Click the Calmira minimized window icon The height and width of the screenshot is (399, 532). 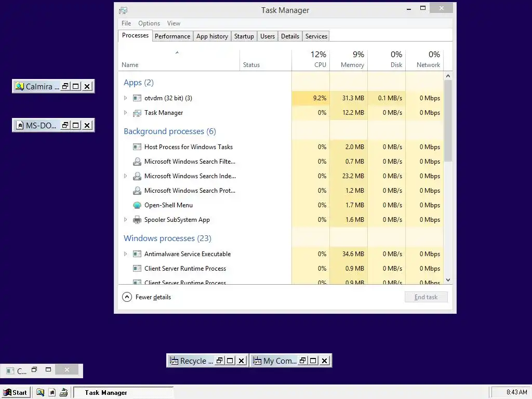[20, 87]
